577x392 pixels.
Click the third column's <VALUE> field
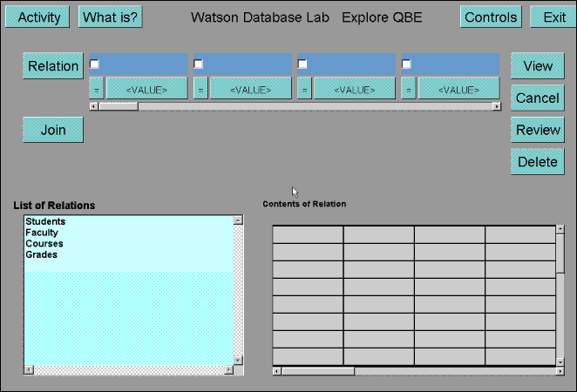(x=355, y=88)
